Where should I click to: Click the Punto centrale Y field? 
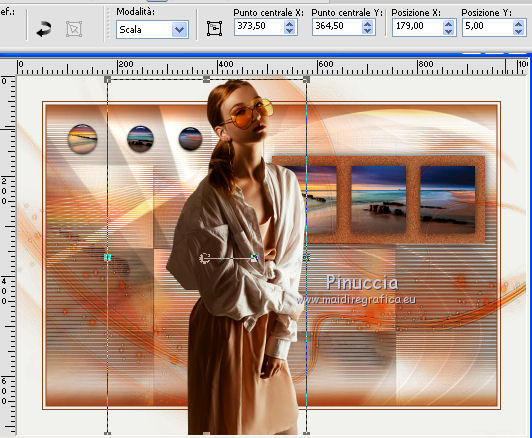(x=337, y=26)
